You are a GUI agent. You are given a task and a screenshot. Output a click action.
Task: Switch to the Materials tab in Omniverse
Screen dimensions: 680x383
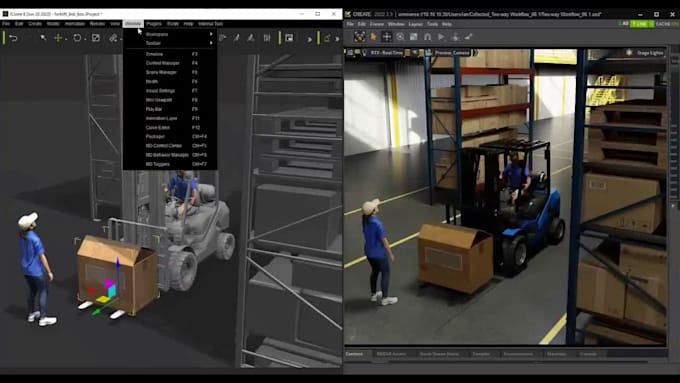point(557,354)
